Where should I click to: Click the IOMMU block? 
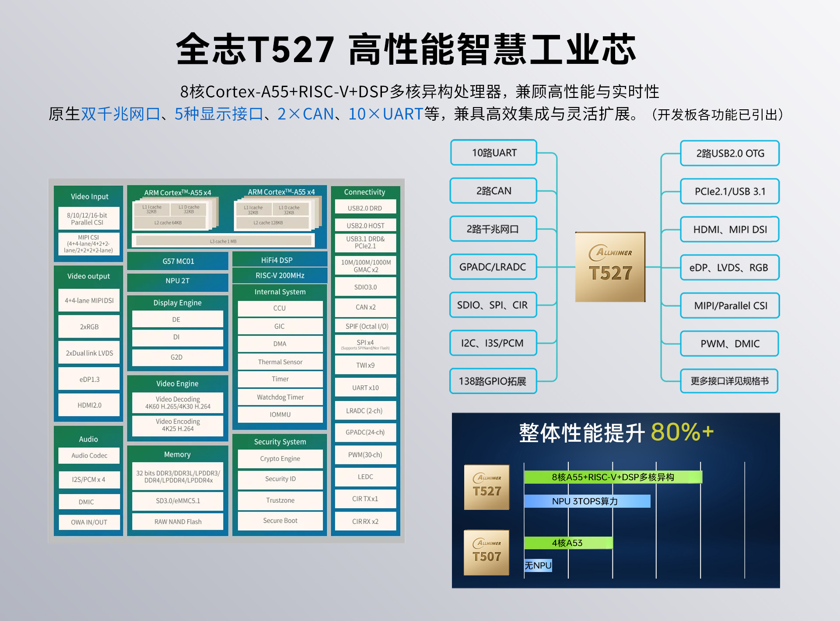click(280, 415)
